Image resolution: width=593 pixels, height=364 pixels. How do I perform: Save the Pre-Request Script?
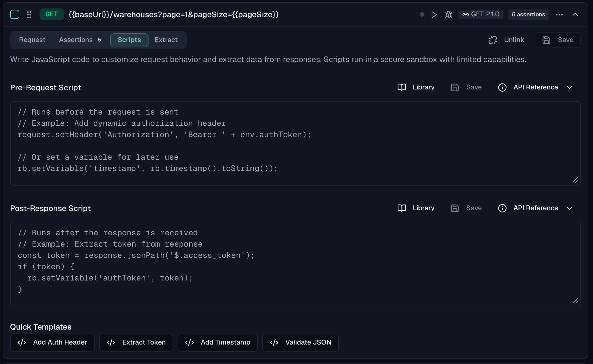(x=466, y=87)
